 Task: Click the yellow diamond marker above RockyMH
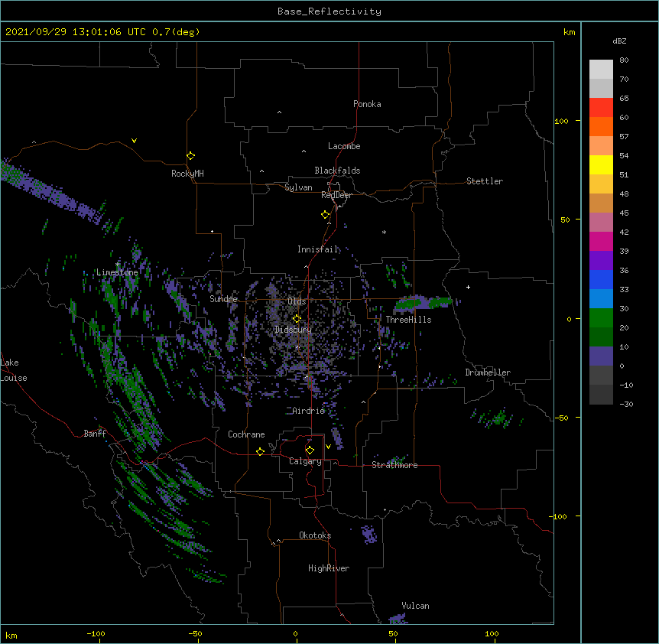pyautogui.click(x=190, y=155)
